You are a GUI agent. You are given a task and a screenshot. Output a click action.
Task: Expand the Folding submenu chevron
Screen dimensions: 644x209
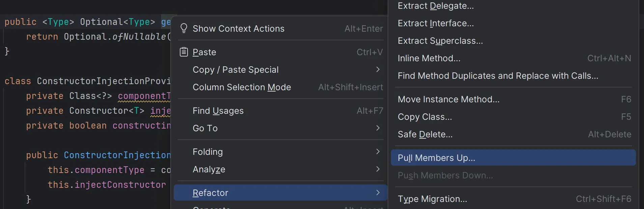click(378, 151)
